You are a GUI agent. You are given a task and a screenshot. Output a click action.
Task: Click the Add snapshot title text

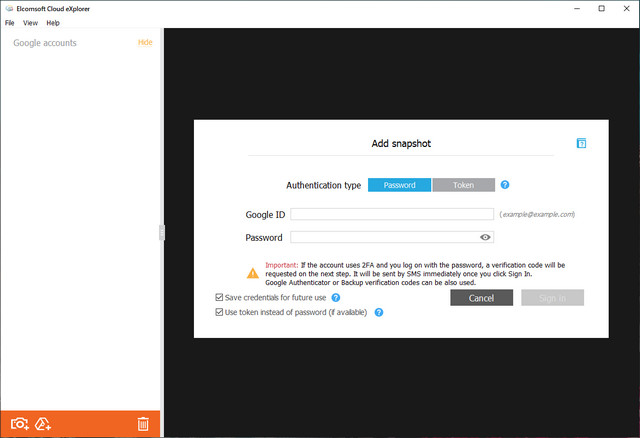click(x=401, y=144)
